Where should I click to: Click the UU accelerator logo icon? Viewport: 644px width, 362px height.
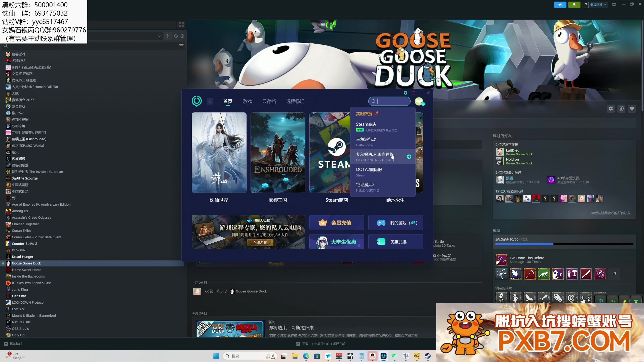[196, 101]
